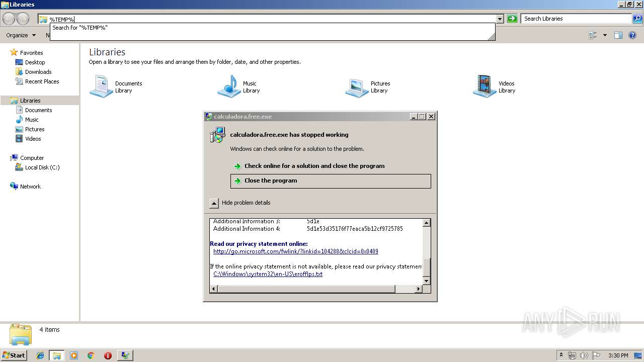Click the network tray icon

click(x=572, y=355)
